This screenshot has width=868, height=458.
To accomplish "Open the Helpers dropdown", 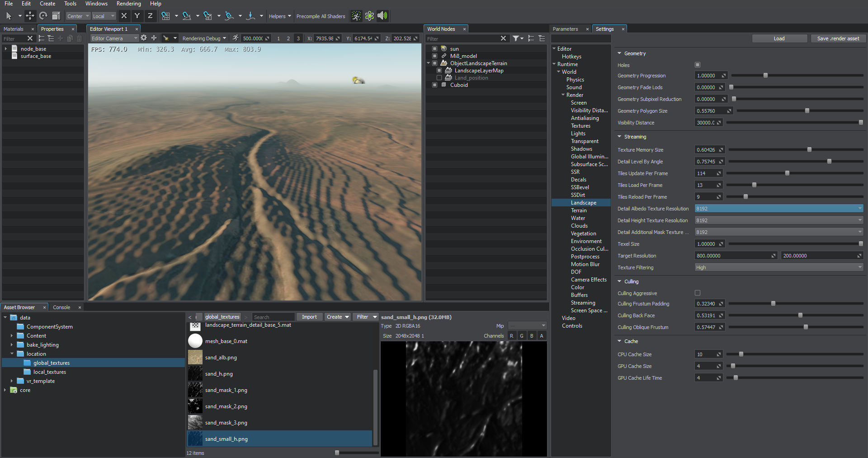I will [280, 16].
